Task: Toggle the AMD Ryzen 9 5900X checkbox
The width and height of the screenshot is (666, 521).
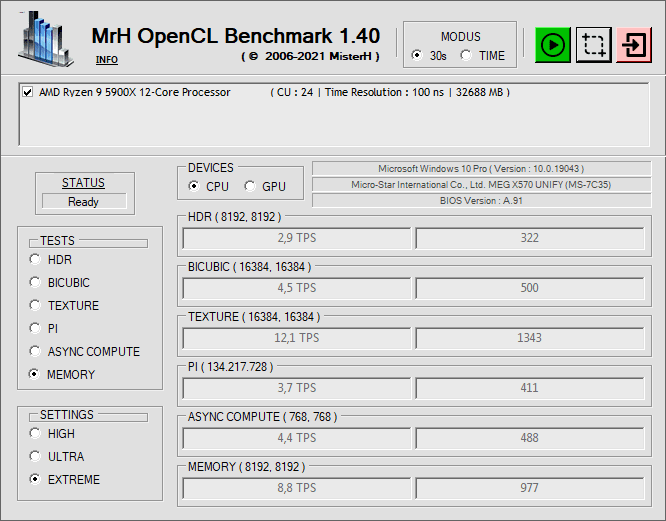Action: tap(28, 92)
